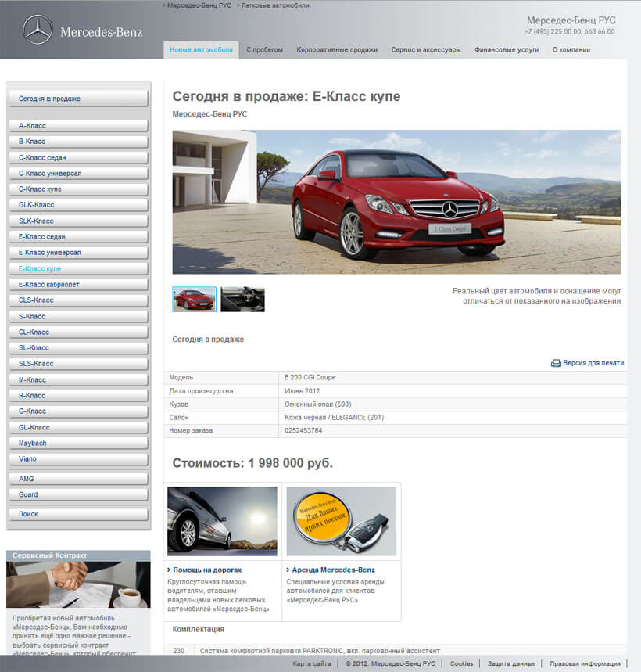Open Maybach in the sidebar
The image size is (641, 672).
pos(78,443)
